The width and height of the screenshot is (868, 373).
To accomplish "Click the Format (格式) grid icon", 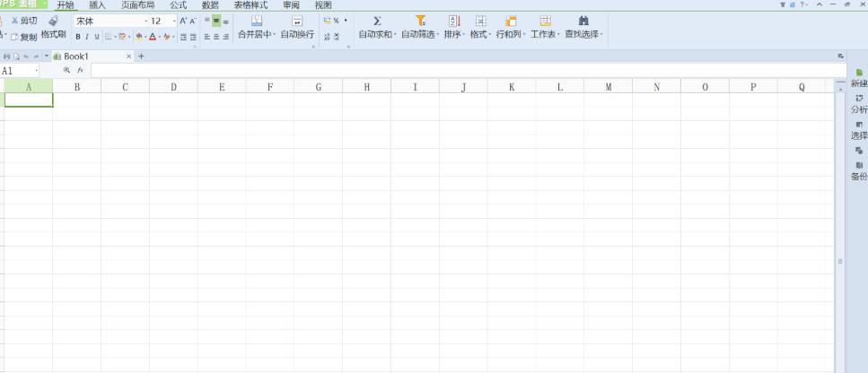I will (481, 21).
